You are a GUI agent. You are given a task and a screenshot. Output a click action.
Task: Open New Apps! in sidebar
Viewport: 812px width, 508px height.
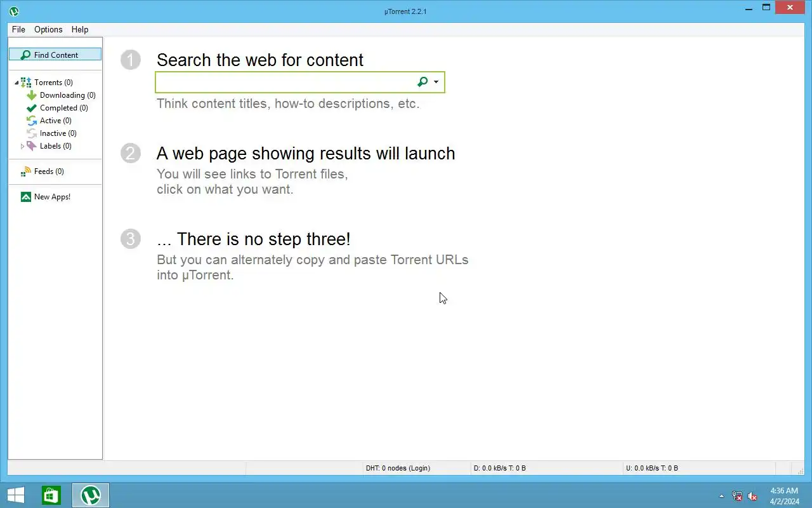(x=52, y=197)
